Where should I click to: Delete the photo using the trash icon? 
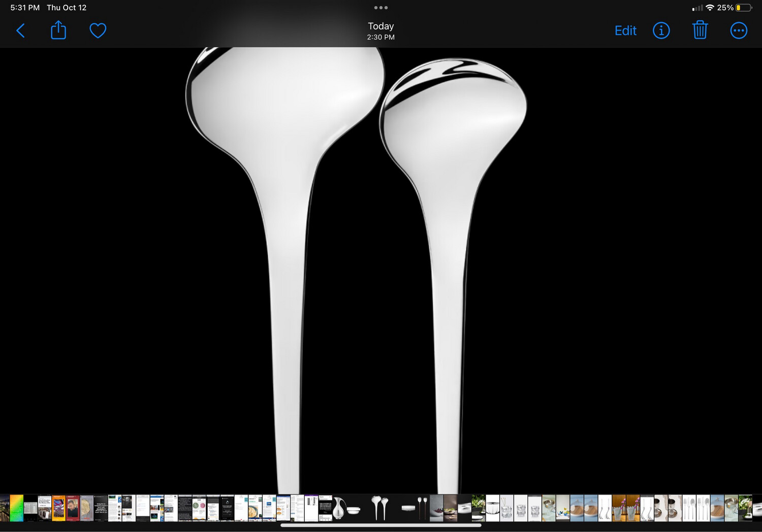pos(700,30)
